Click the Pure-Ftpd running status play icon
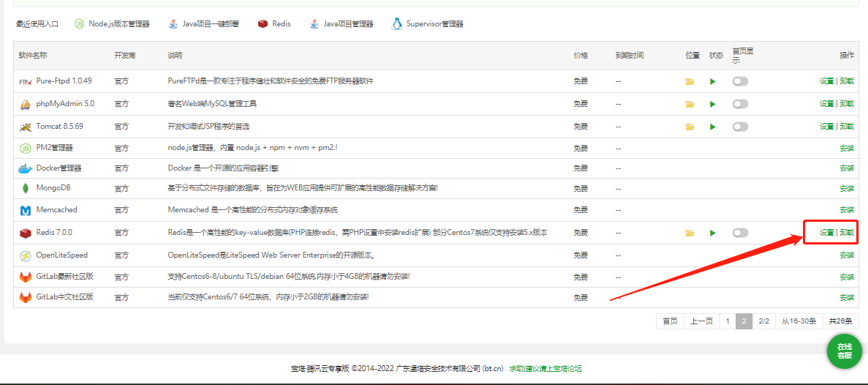868x385 pixels. (713, 81)
